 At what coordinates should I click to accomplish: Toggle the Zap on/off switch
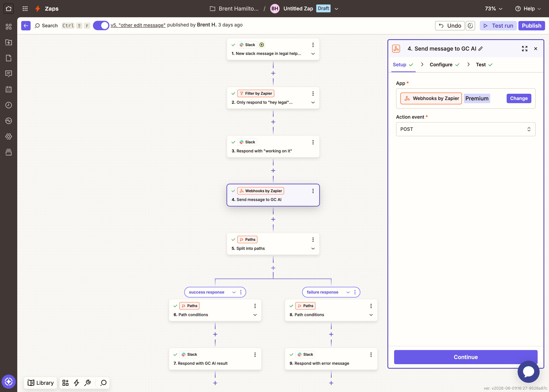pyautogui.click(x=101, y=25)
